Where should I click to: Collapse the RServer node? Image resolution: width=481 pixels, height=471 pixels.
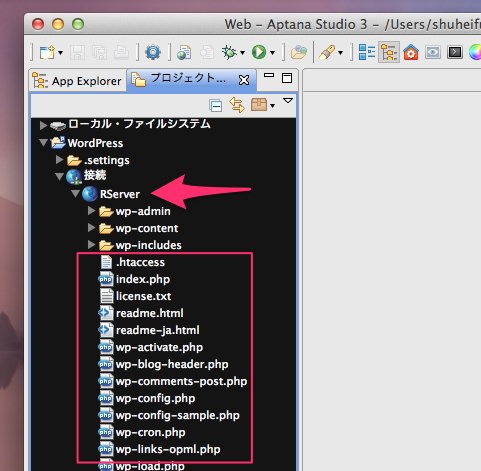[x=75, y=193]
